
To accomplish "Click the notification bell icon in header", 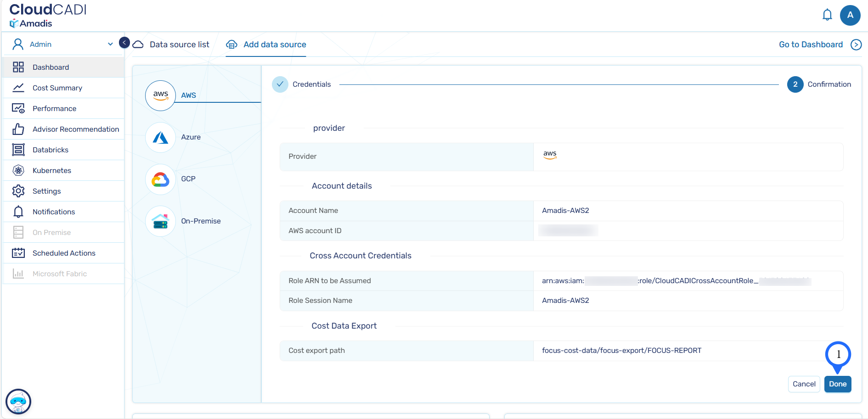I will (827, 15).
